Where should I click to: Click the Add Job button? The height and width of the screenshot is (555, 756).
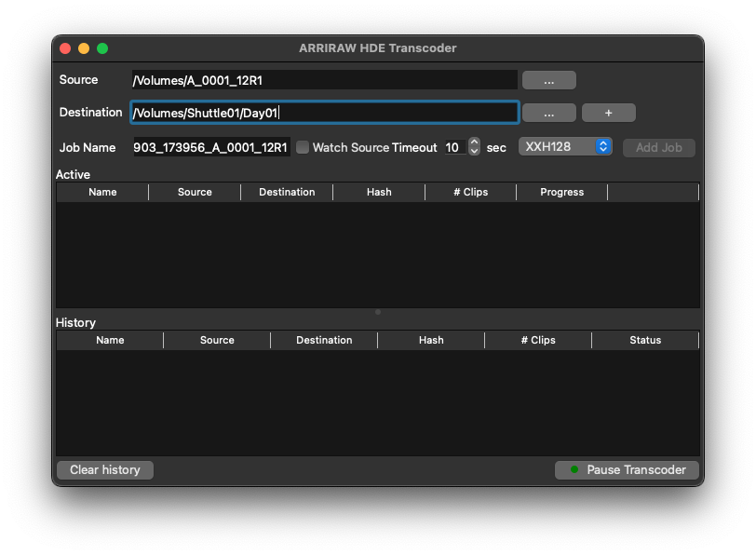pyautogui.click(x=658, y=147)
